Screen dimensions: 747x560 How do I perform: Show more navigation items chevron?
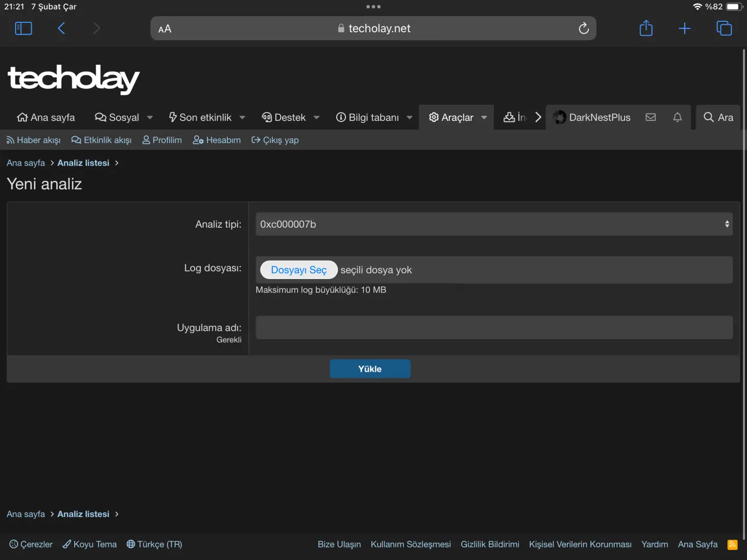[538, 117]
